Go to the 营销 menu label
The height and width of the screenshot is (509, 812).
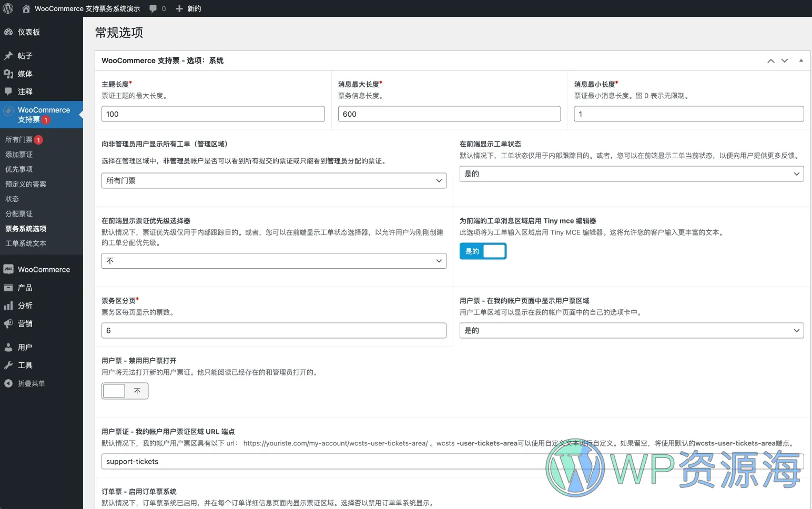[x=25, y=323]
